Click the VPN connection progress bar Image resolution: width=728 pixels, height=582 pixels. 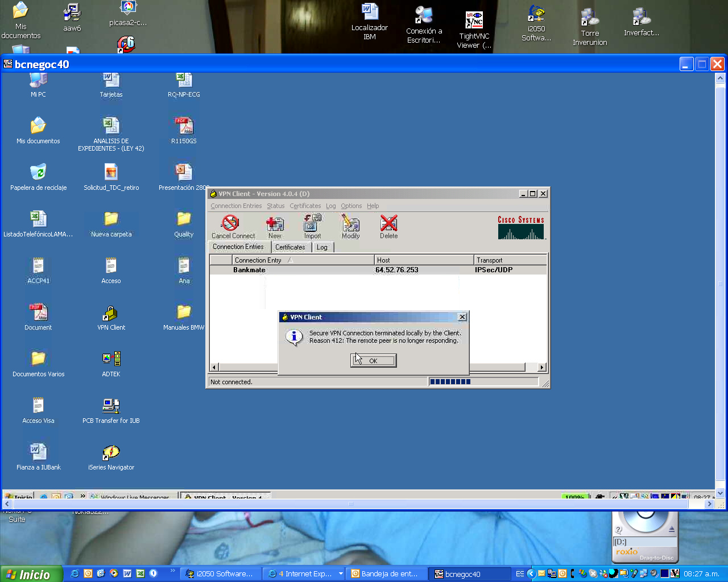[x=483, y=381]
